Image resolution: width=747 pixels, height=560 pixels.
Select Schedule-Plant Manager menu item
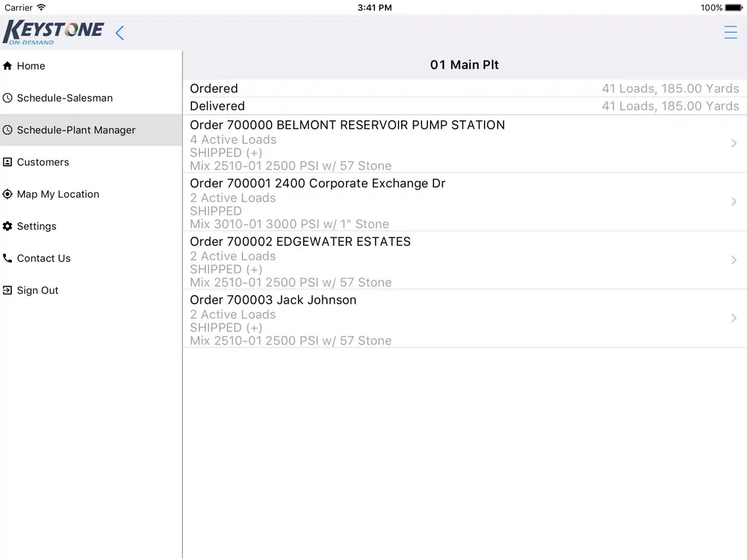[91, 130]
